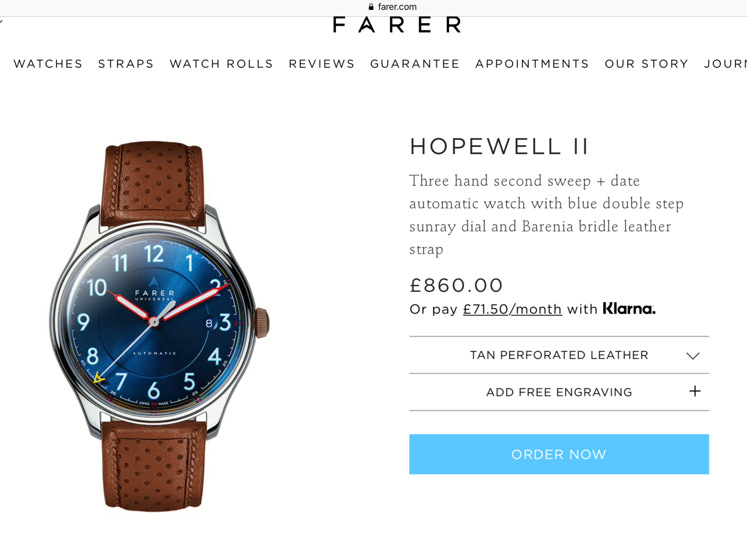747x560 pixels.
Task: Go to the Straps menu item
Action: click(x=126, y=64)
